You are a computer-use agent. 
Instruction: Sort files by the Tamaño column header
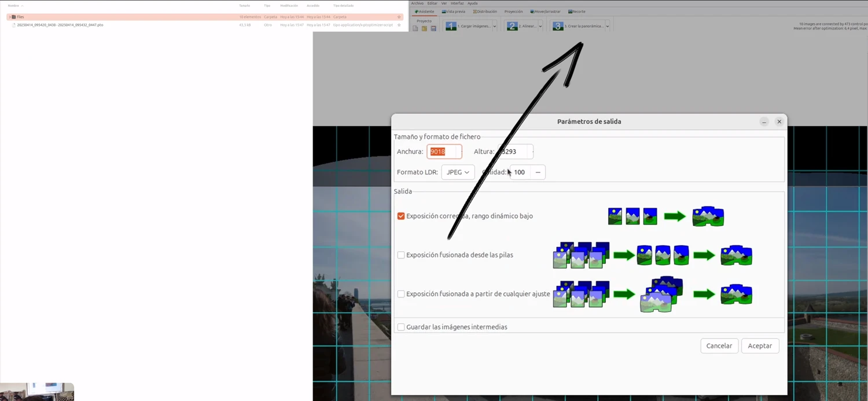tap(245, 6)
